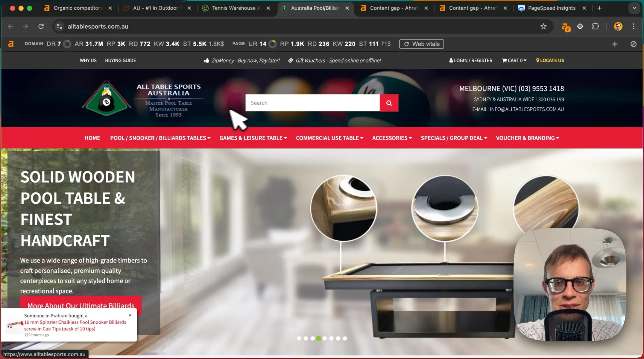The height and width of the screenshot is (359, 644).
Task: Open the browser extensions puzzle icon
Action: coord(596,26)
